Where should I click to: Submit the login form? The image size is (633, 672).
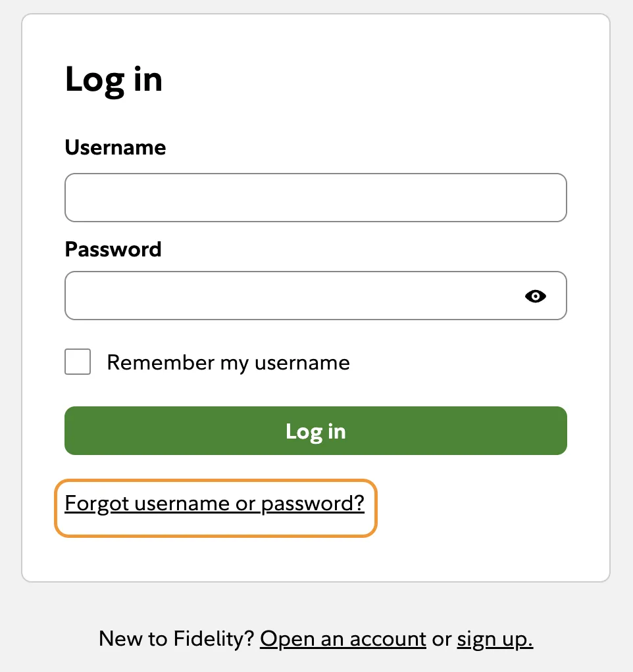coord(315,431)
